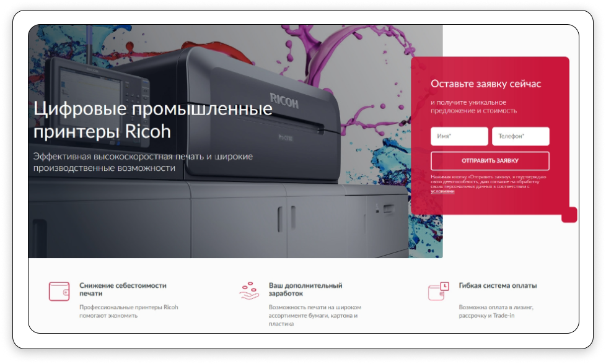The image size is (606, 364).
Task: Click the wallet with clock icon
Action: coord(439,291)
